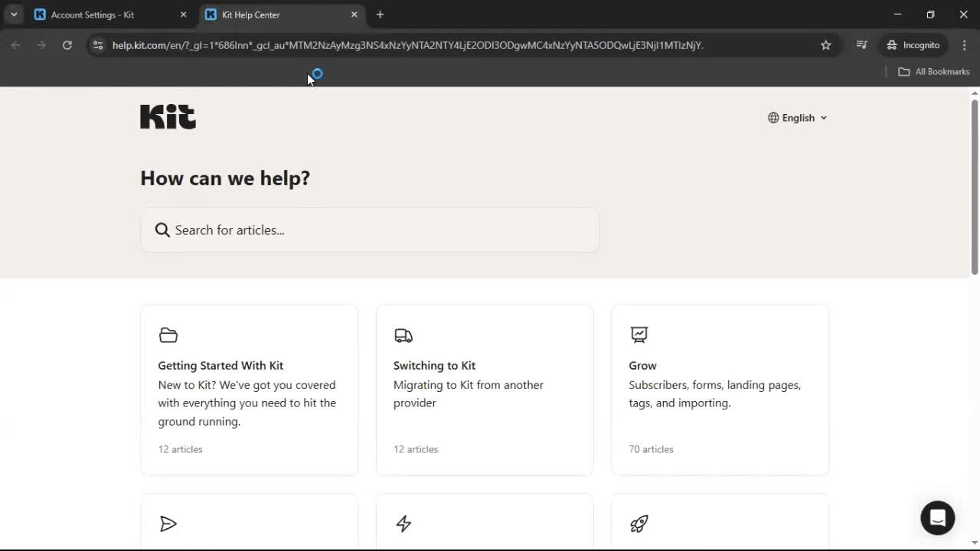Click the lightning bolt category icon
The width and height of the screenshot is (980, 551).
click(403, 523)
